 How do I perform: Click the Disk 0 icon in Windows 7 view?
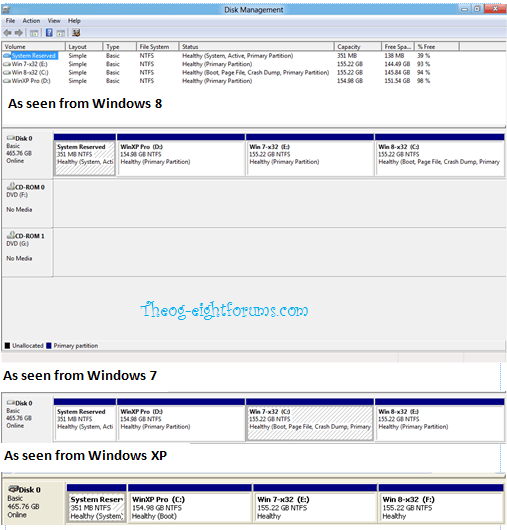[x=11, y=403]
